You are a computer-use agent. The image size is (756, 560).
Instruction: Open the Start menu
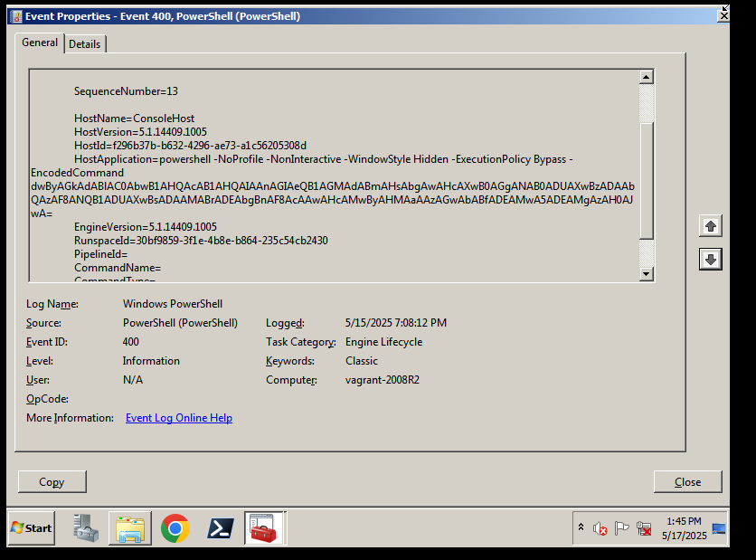coord(32,528)
